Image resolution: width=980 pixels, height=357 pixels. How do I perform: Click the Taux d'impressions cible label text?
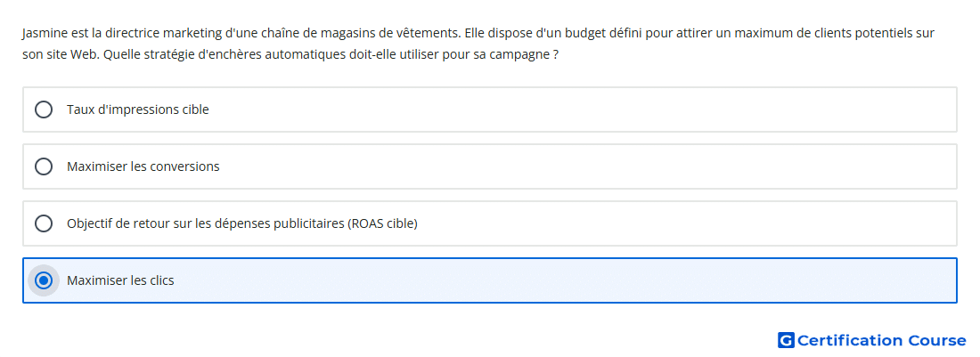(138, 110)
